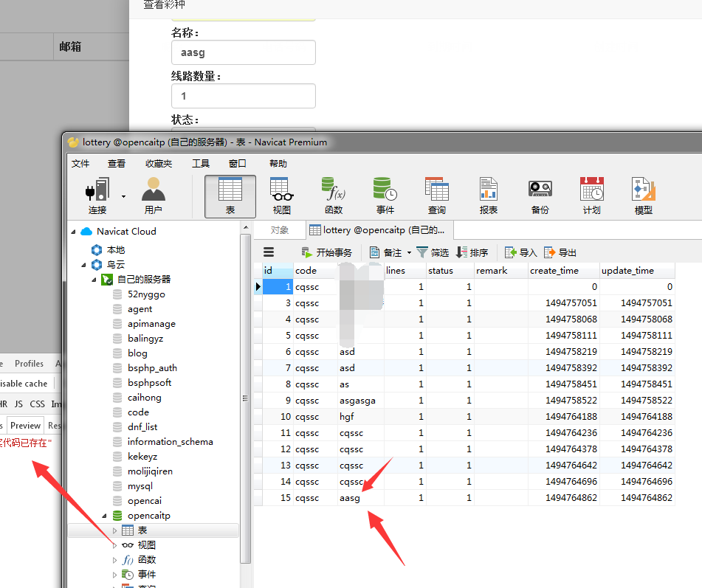Select the blog database
Image resolution: width=702 pixels, height=588 pixels.
[137, 353]
